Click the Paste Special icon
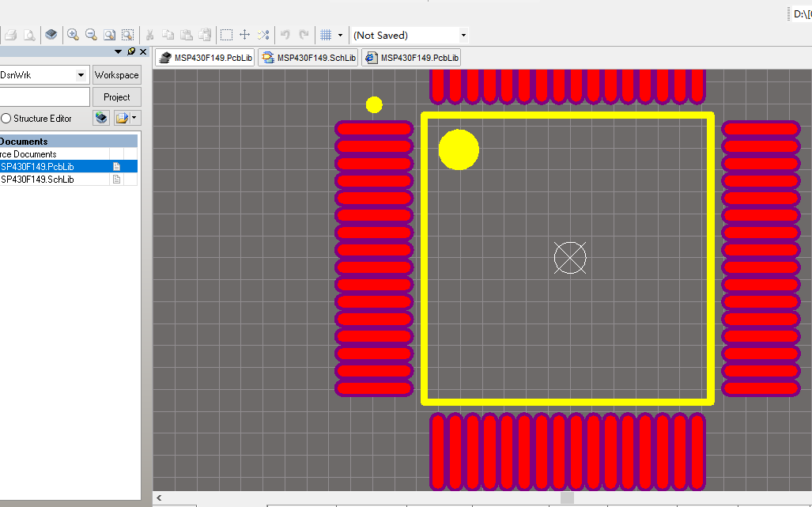Screen dimensions: 812x507 205,35
